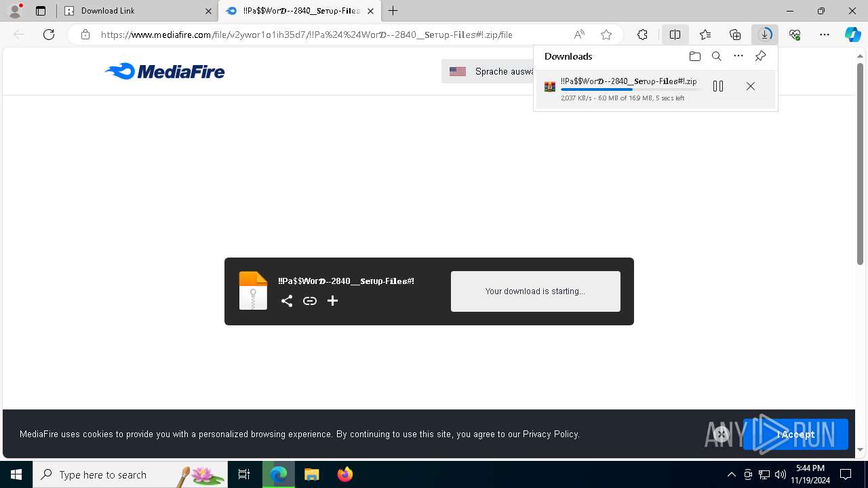The height and width of the screenshot is (488, 868).
Task: Open the Windows Start menu
Action: coord(16,474)
